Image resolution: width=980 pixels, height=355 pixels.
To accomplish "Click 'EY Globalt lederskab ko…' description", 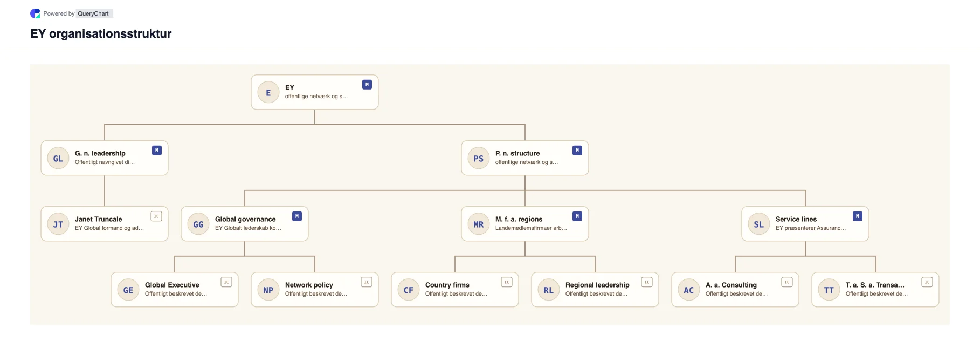I will tap(248, 228).
